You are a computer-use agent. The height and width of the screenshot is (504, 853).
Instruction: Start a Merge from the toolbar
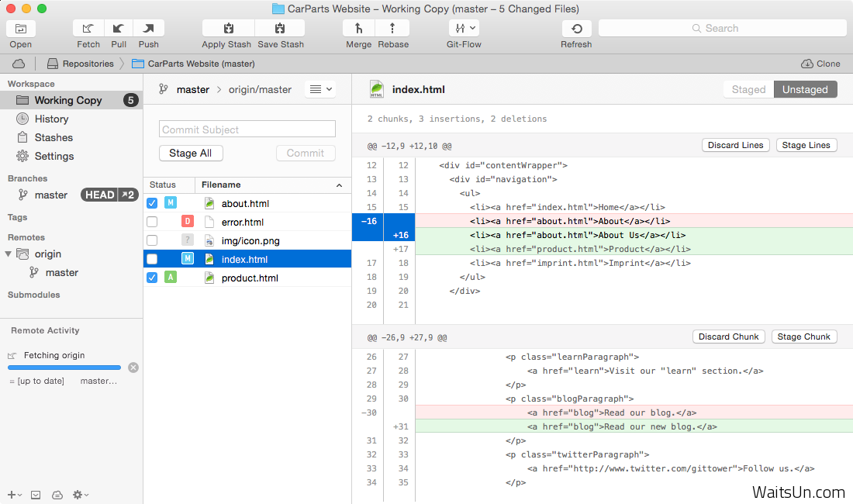point(359,29)
